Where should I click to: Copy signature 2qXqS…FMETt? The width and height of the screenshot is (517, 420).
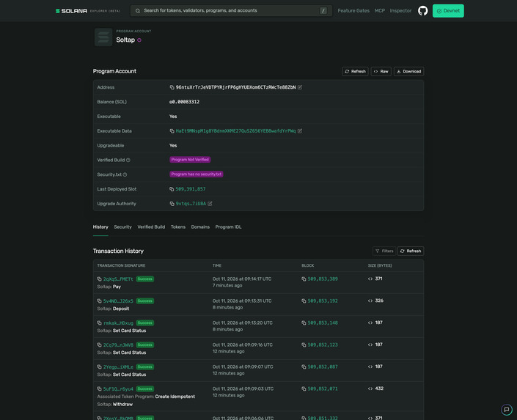pos(99,279)
